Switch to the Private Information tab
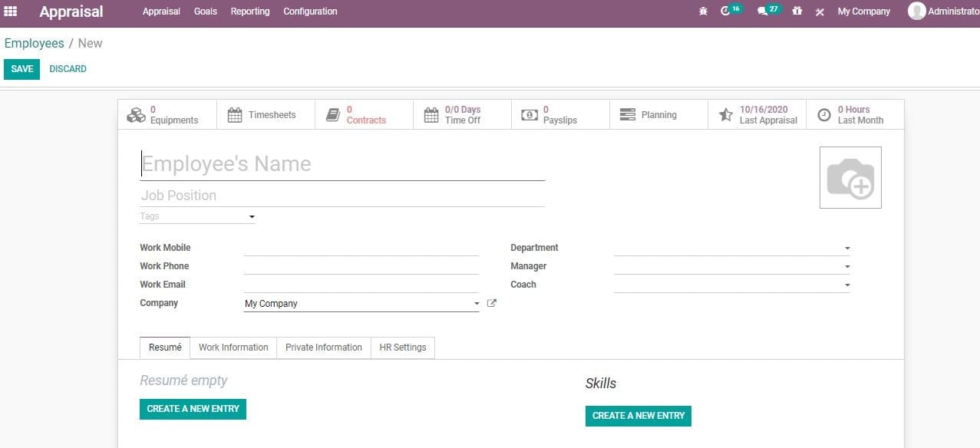980x448 pixels. coord(324,348)
